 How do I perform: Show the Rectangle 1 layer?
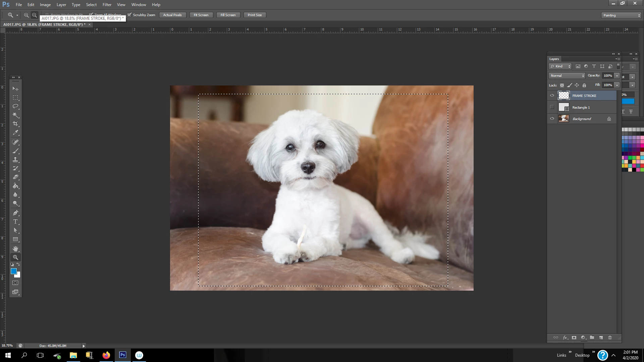(x=552, y=107)
